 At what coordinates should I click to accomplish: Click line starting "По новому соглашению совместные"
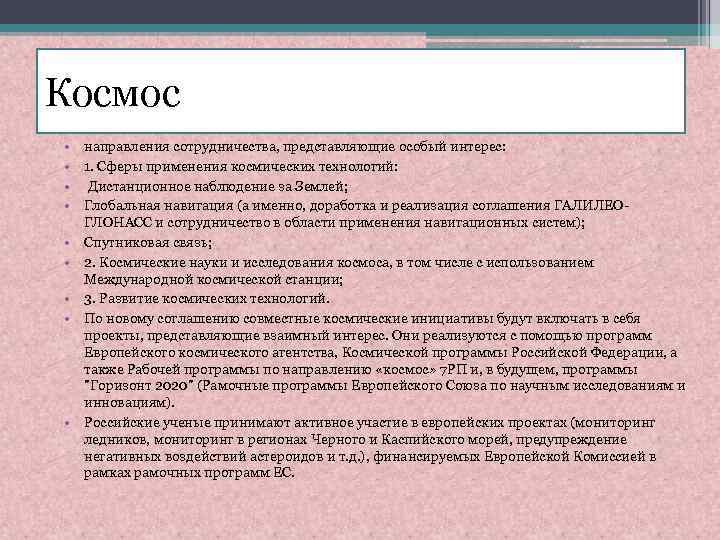[x=362, y=319]
